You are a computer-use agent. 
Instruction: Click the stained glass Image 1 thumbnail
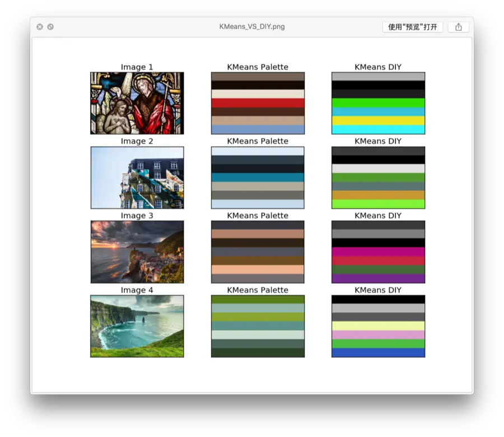(x=137, y=103)
